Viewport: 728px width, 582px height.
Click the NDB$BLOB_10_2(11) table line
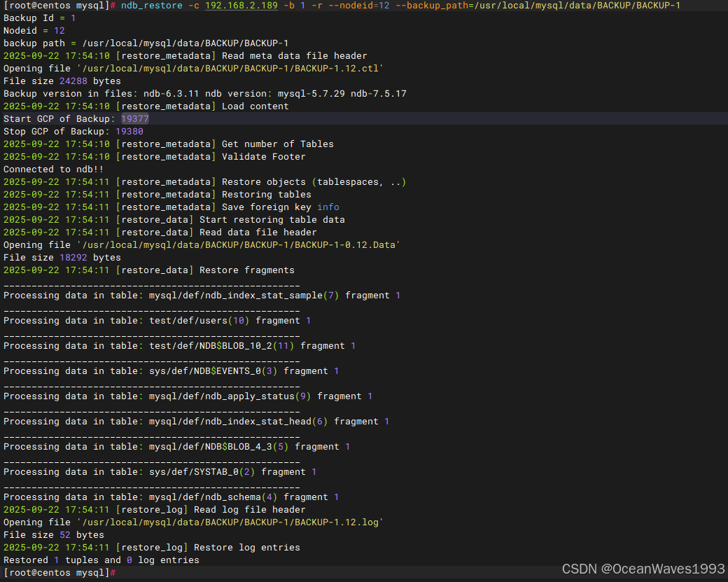click(179, 345)
